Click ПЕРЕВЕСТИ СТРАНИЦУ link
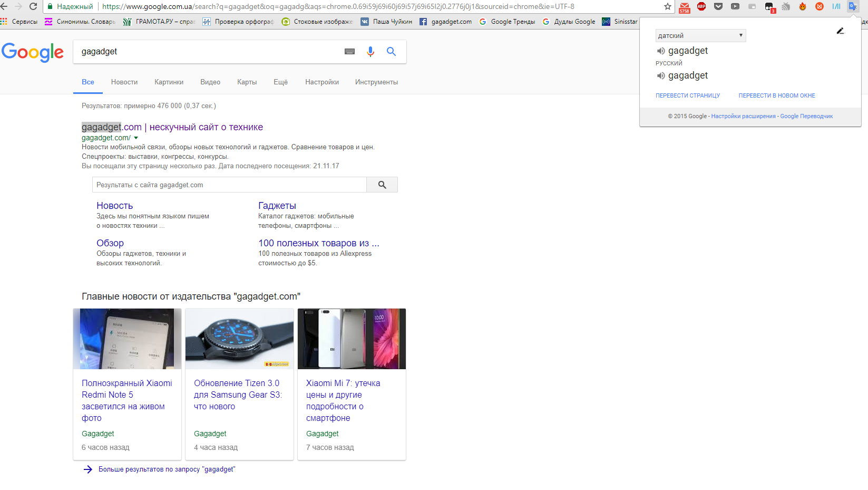868x490 pixels. pyautogui.click(x=688, y=95)
